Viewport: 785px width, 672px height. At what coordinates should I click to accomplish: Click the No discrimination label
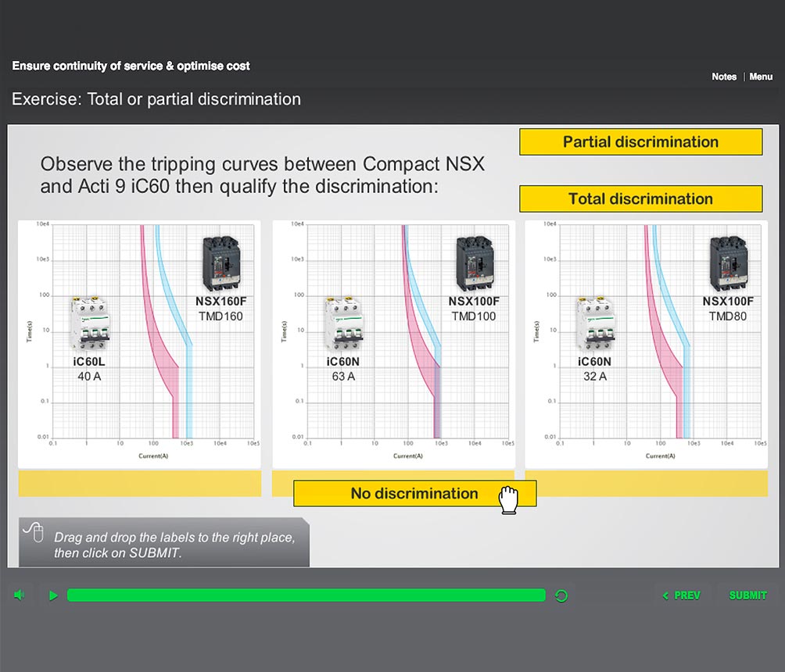click(414, 493)
